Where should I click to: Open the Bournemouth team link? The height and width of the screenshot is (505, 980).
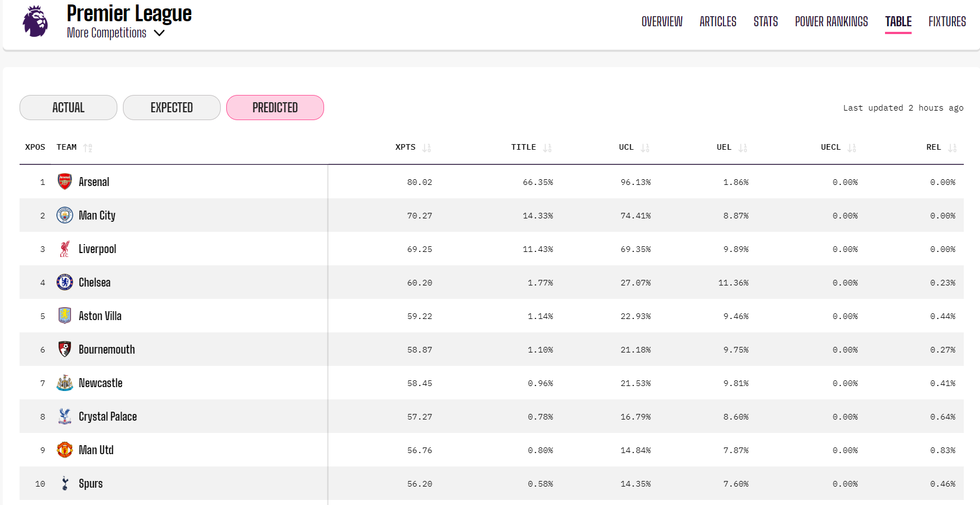click(x=107, y=349)
